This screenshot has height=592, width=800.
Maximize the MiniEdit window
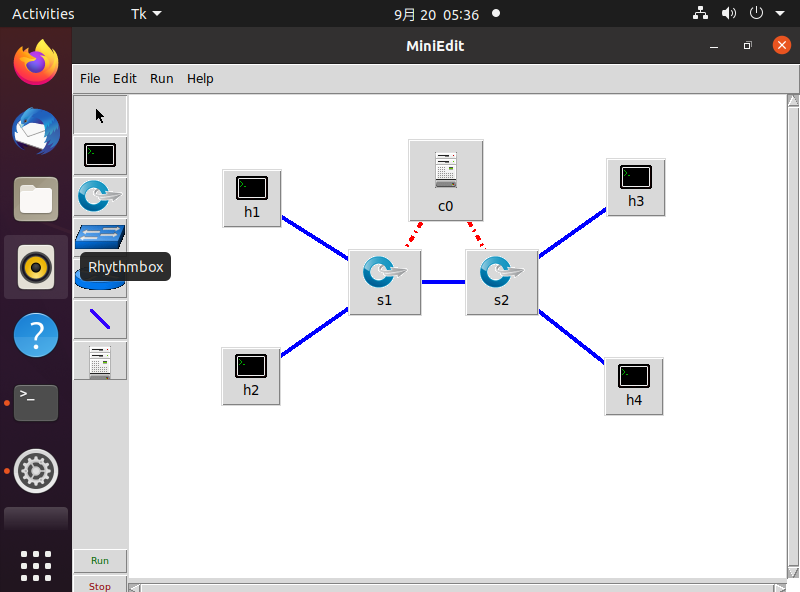tap(747, 46)
